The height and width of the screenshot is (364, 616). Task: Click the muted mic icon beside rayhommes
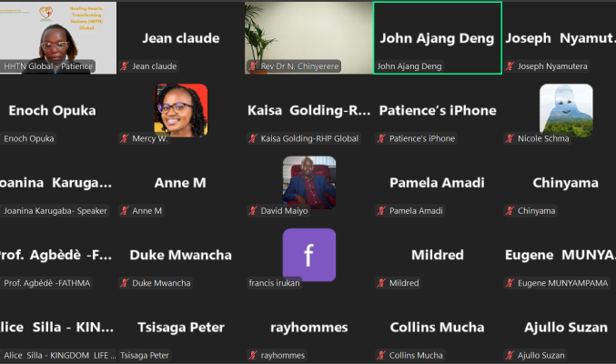click(x=253, y=355)
